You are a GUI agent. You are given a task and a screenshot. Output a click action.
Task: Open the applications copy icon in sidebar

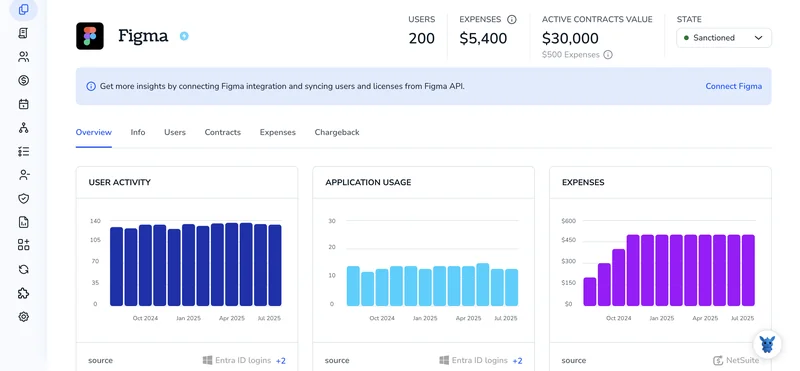coord(23,9)
